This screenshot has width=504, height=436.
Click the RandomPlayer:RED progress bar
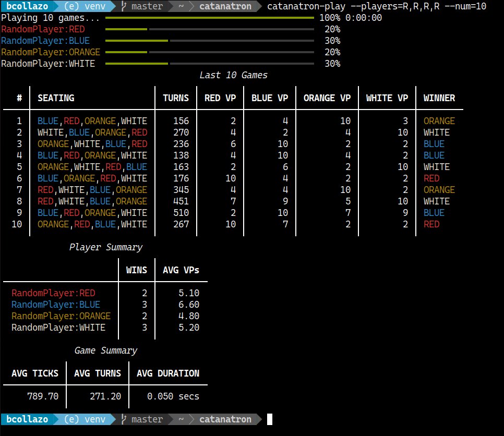(210, 29)
